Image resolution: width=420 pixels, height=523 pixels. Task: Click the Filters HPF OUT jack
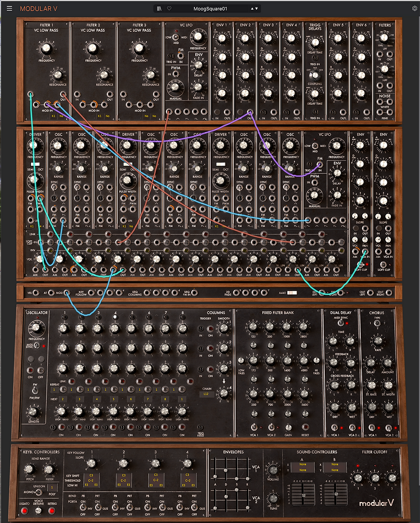coord(389,85)
